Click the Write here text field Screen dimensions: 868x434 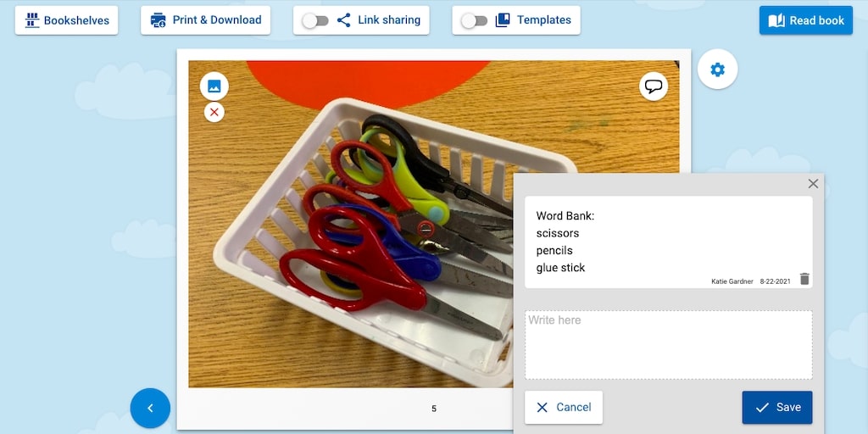[669, 345]
